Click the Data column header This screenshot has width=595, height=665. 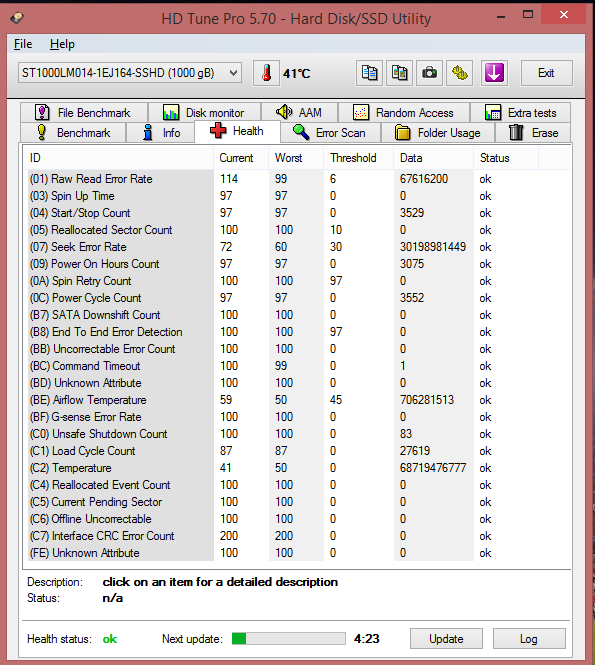[x=433, y=158]
